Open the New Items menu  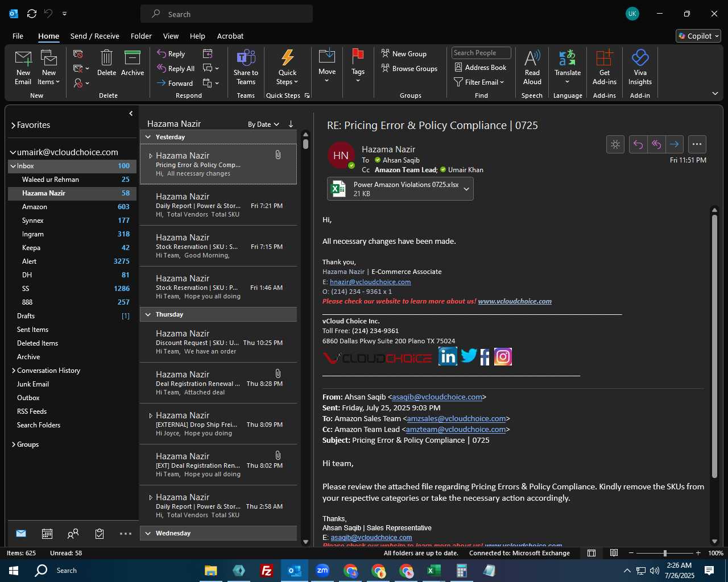(x=49, y=68)
